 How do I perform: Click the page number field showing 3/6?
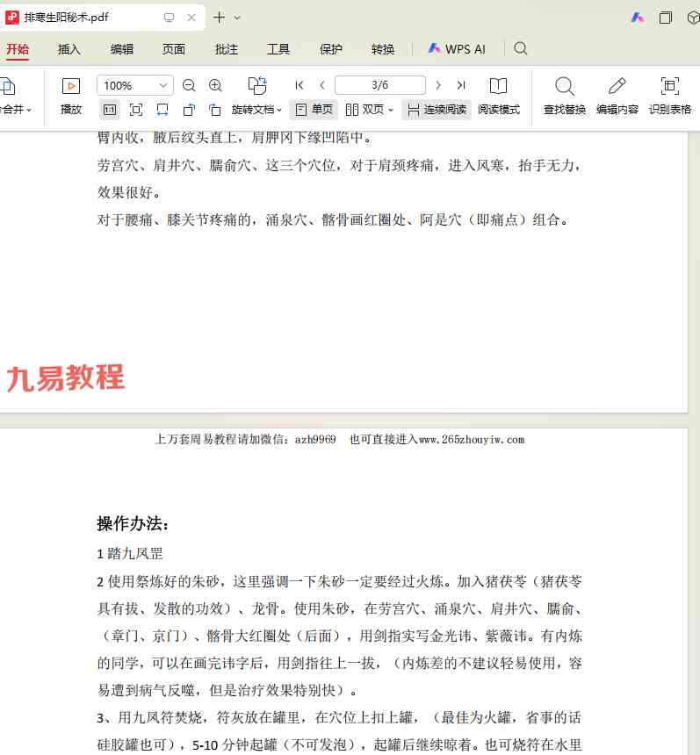(380, 85)
